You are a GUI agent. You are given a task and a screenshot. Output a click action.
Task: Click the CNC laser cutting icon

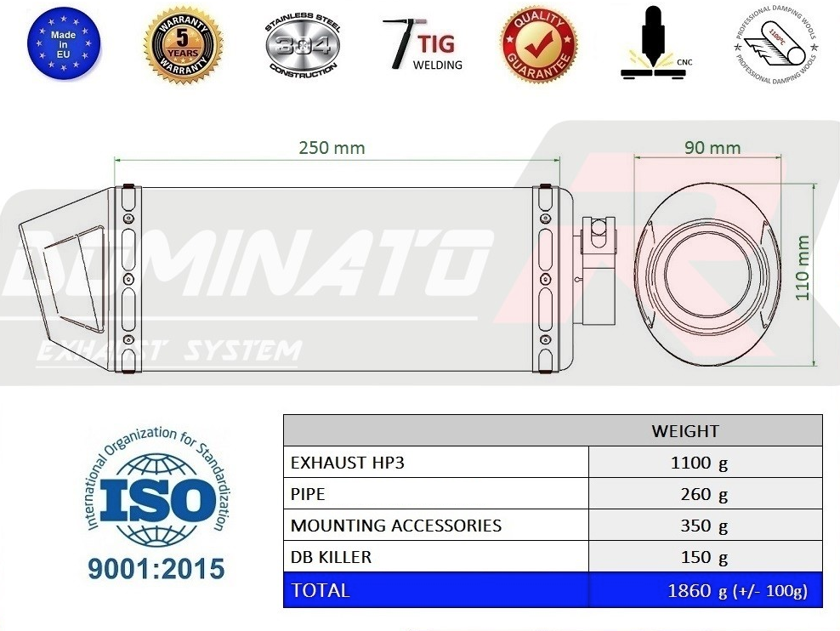point(656,43)
